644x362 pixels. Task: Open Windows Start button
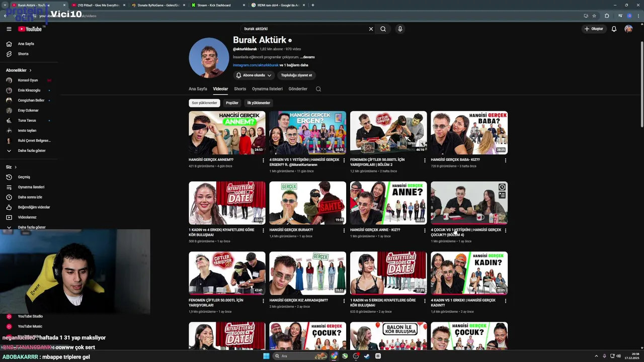click(x=266, y=356)
